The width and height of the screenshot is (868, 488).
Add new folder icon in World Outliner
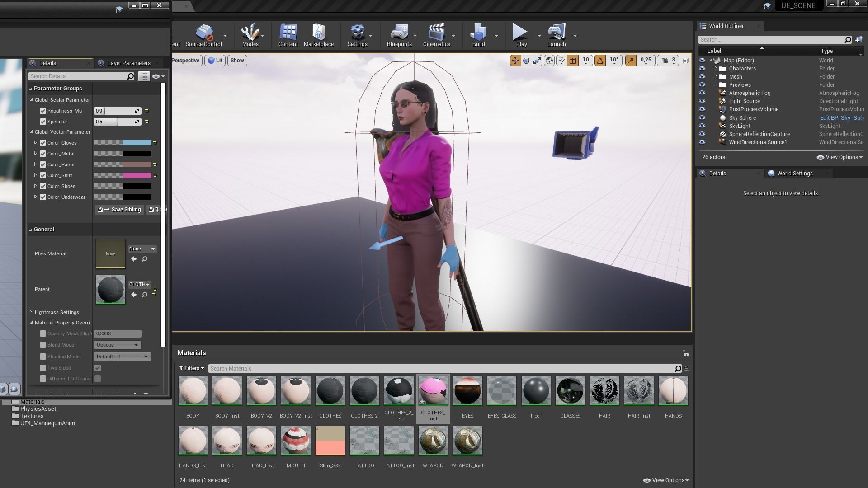click(859, 40)
